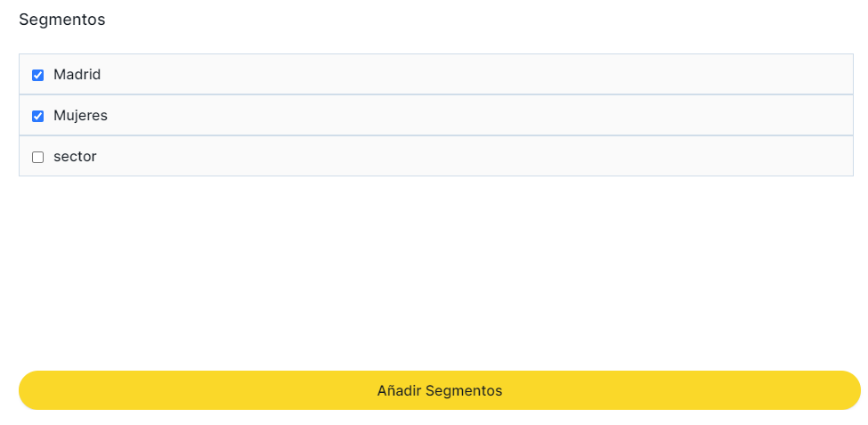868x425 pixels.
Task: Select the sector list row
Action: coord(435,157)
